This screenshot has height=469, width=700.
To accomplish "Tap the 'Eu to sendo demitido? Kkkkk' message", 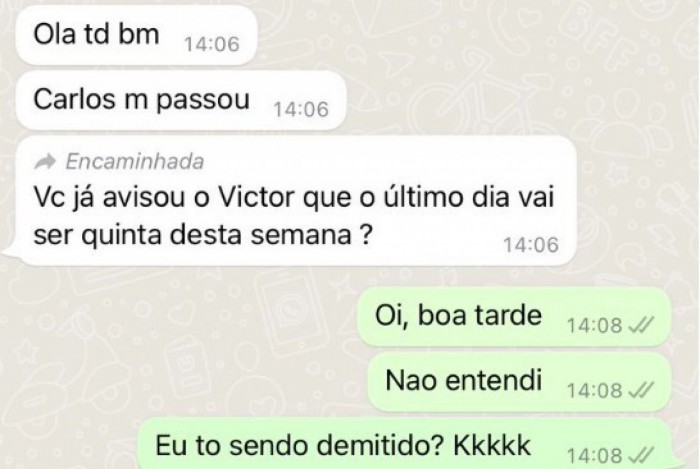I will click(x=404, y=444).
